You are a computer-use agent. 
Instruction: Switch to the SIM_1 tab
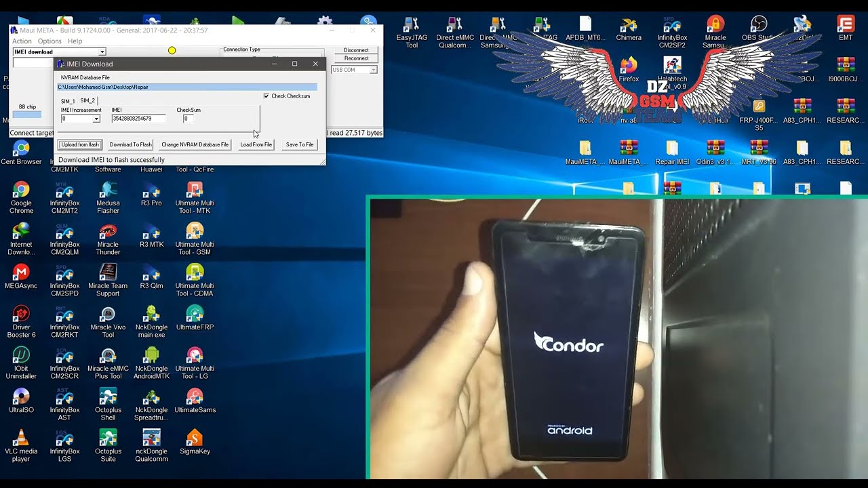[68, 101]
